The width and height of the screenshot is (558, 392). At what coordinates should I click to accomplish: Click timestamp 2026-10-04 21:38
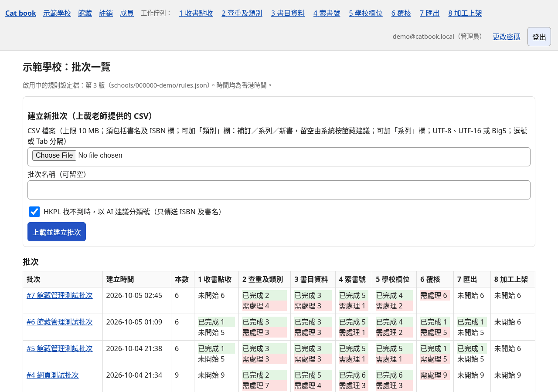pos(134,348)
